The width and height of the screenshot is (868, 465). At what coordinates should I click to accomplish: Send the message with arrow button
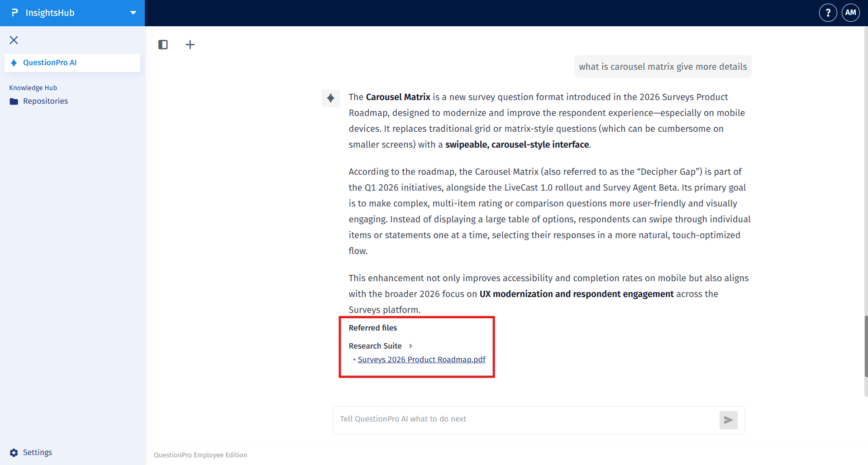(728, 420)
